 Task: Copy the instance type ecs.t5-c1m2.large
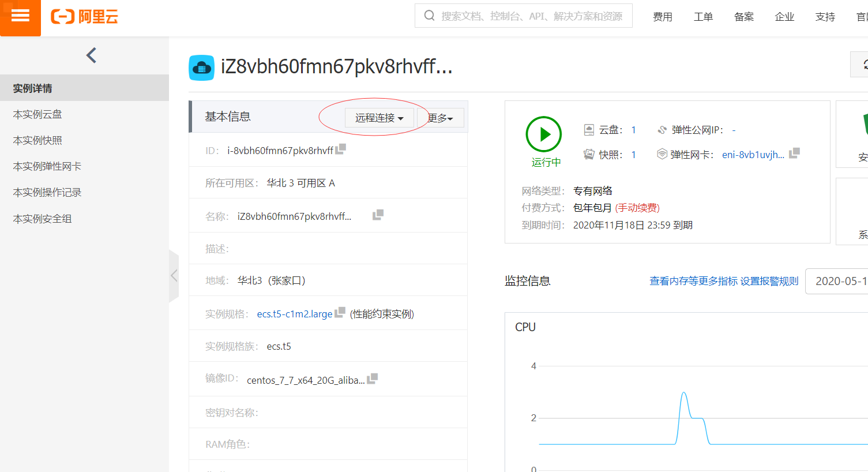click(x=340, y=312)
